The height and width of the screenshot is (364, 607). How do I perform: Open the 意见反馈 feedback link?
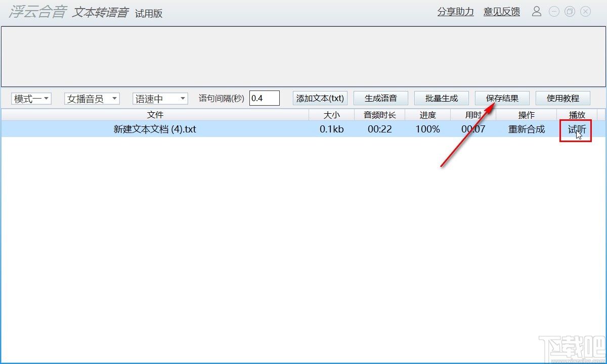click(501, 11)
